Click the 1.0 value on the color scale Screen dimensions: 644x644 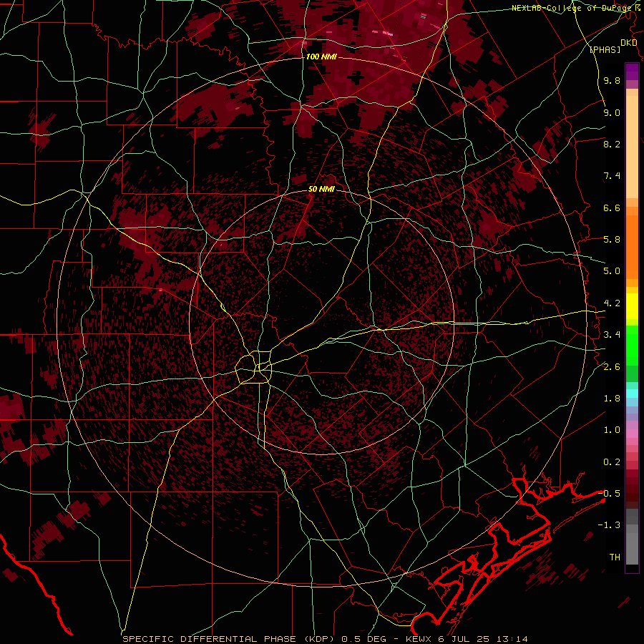(x=612, y=430)
